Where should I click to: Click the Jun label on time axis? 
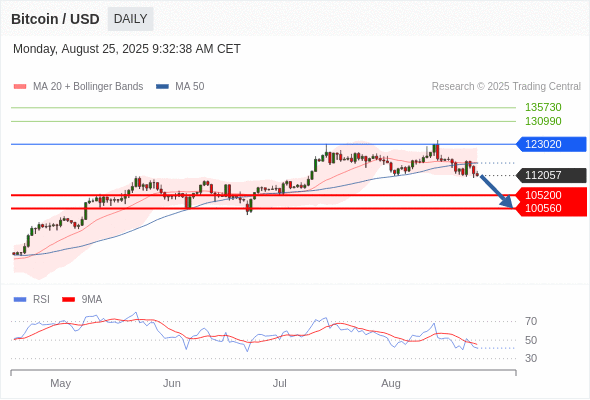tap(172, 383)
